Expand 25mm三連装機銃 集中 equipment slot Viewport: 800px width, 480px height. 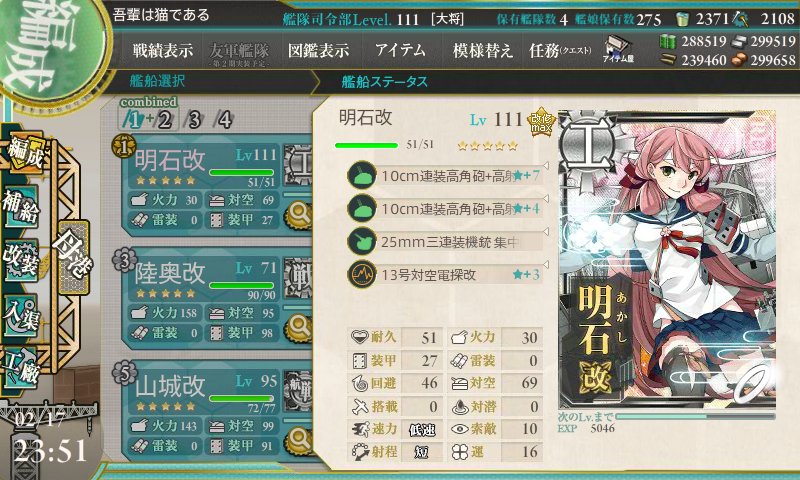click(445, 242)
